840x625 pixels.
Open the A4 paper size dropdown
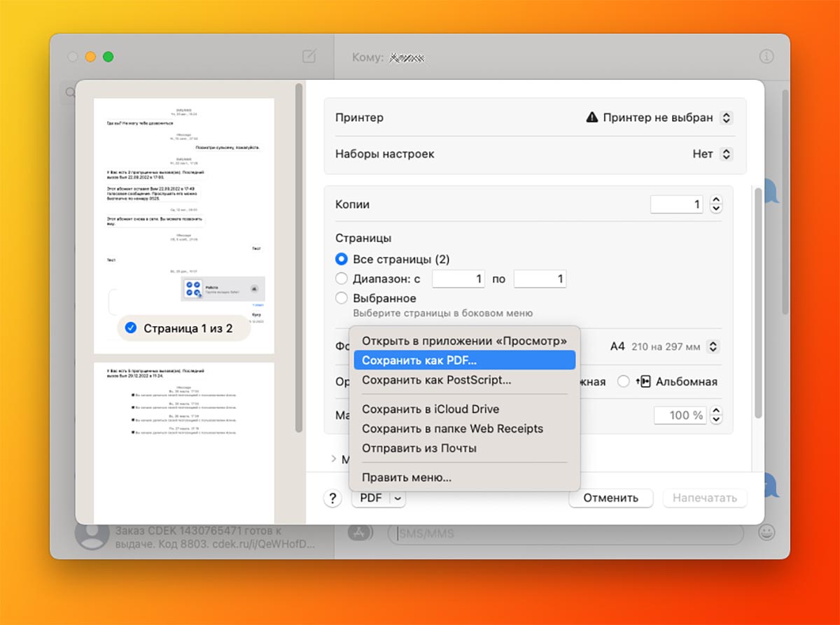click(x=713, y=346)
